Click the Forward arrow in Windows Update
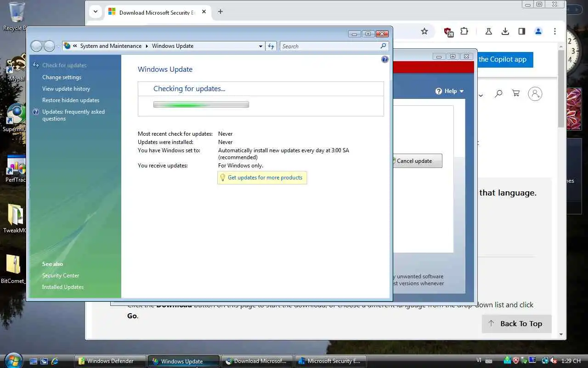This screenshot has height=368, width=588. [x=49, y=46]
